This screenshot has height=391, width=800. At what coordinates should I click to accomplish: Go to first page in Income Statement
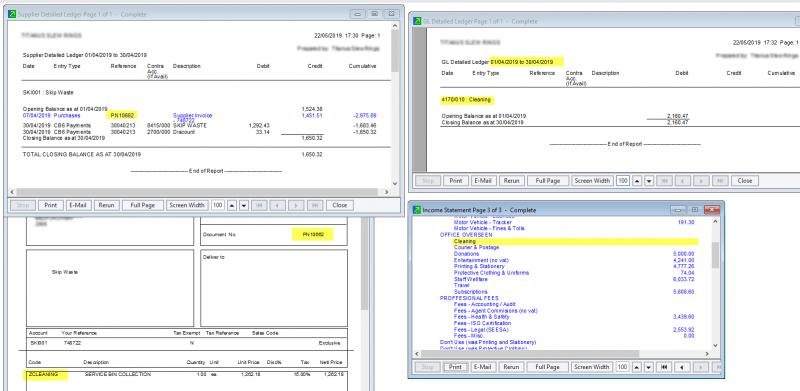pyautogui.click(x=664, y=367)
